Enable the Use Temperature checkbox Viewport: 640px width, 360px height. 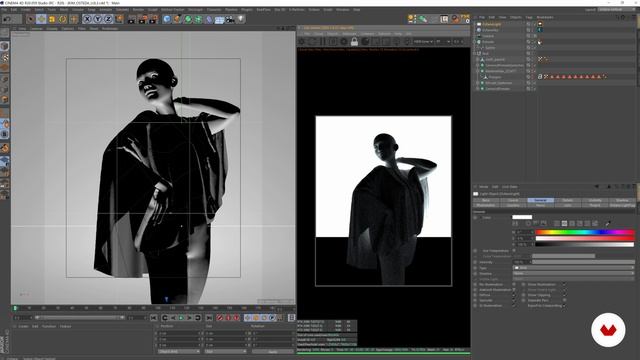tap(514, 250)
